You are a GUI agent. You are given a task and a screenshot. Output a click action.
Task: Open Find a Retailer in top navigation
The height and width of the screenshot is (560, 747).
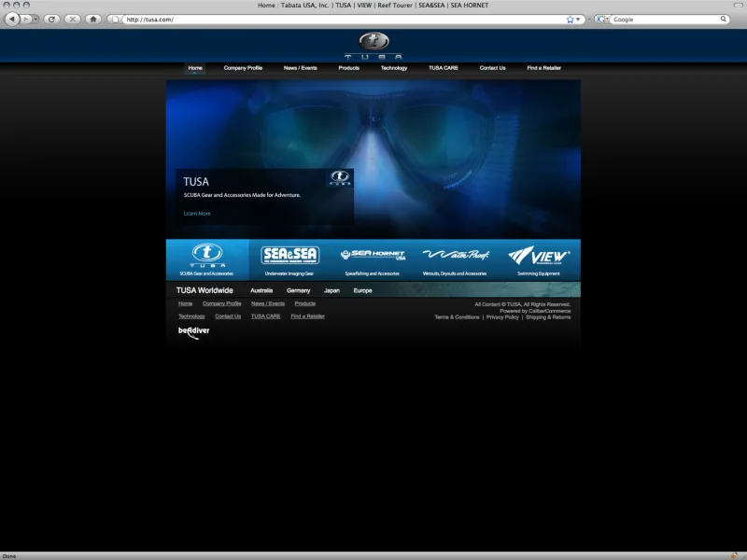543,68
